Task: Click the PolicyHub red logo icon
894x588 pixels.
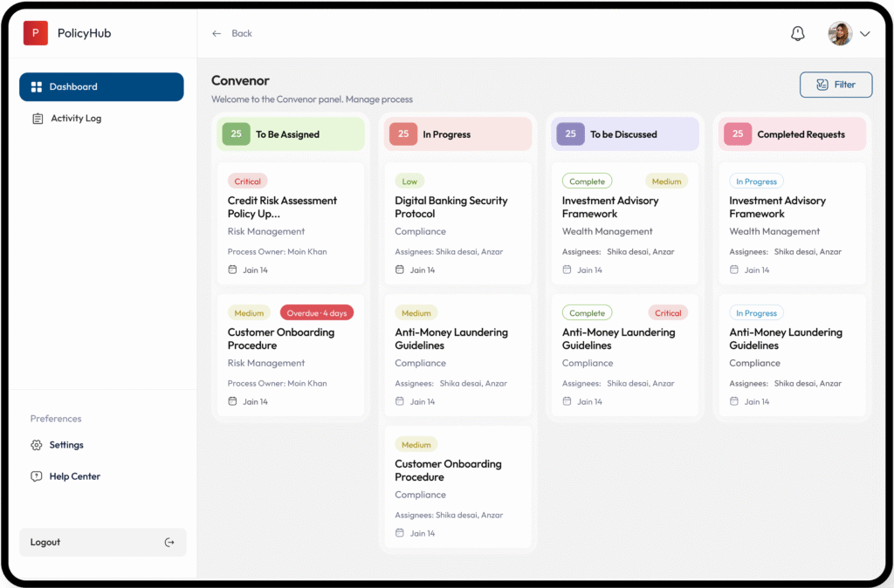Action: [x=35, y=33]
